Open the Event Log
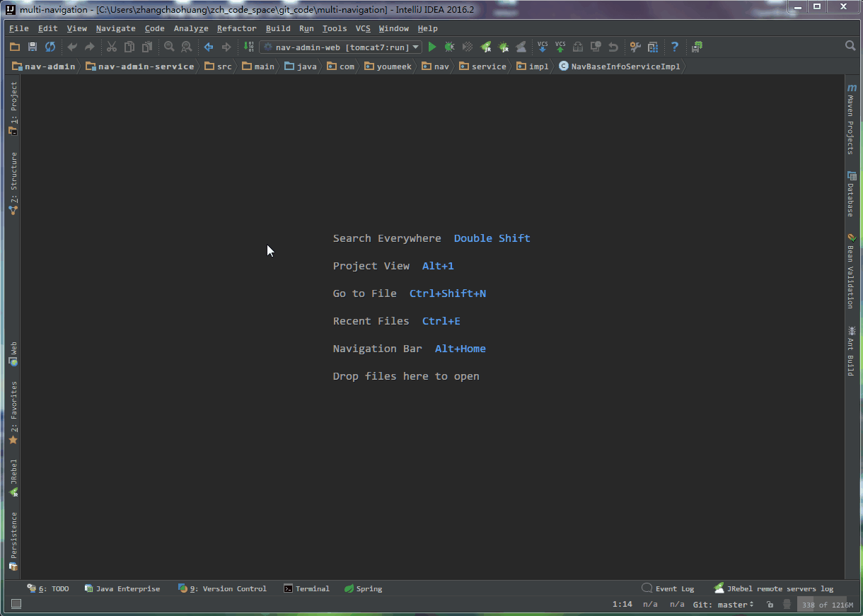 (x=668, y=588)
